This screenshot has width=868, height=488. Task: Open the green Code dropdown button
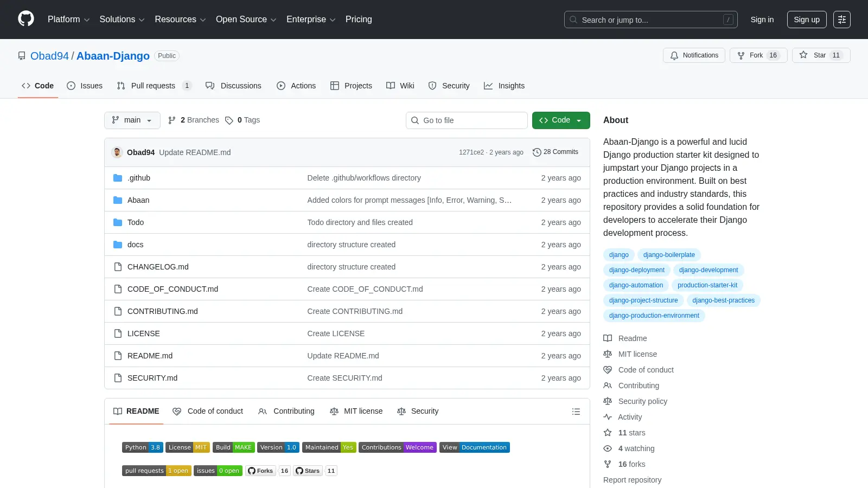point(561,120)
